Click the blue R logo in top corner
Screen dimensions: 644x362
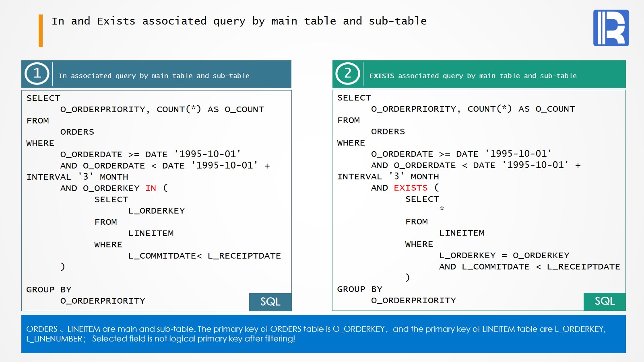coord(611,28)
